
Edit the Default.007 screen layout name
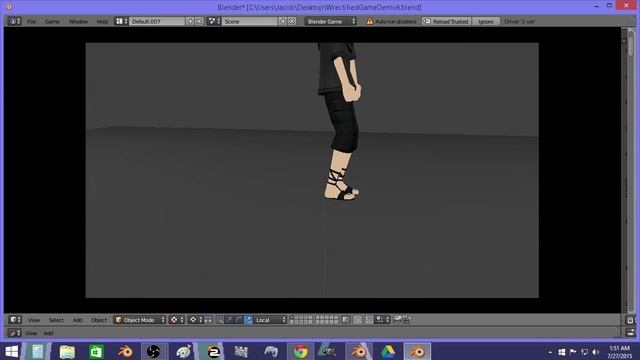click(157, 21)
